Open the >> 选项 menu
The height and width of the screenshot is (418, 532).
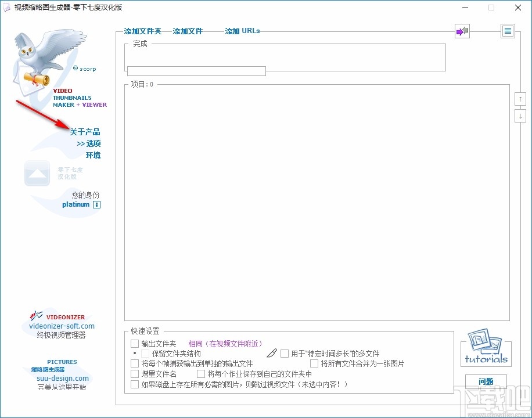pos(88,143)
